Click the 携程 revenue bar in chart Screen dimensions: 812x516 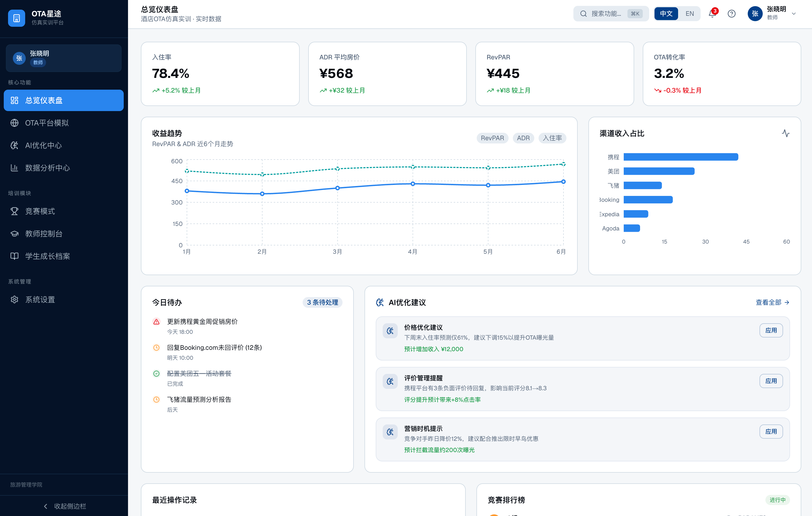(x=681, y=157)
